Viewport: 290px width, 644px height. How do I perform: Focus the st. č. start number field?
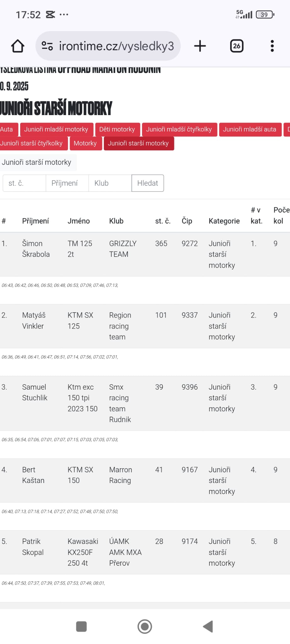tap(24, 183)
